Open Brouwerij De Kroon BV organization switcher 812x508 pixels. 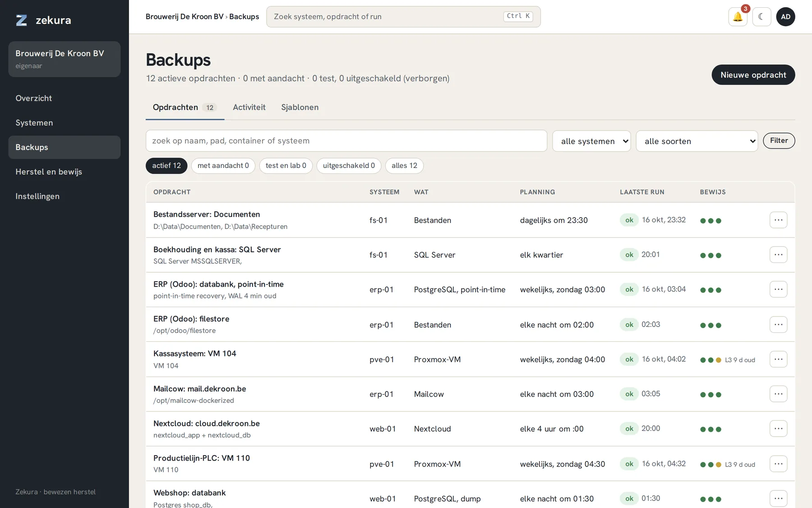coord(65,59)
